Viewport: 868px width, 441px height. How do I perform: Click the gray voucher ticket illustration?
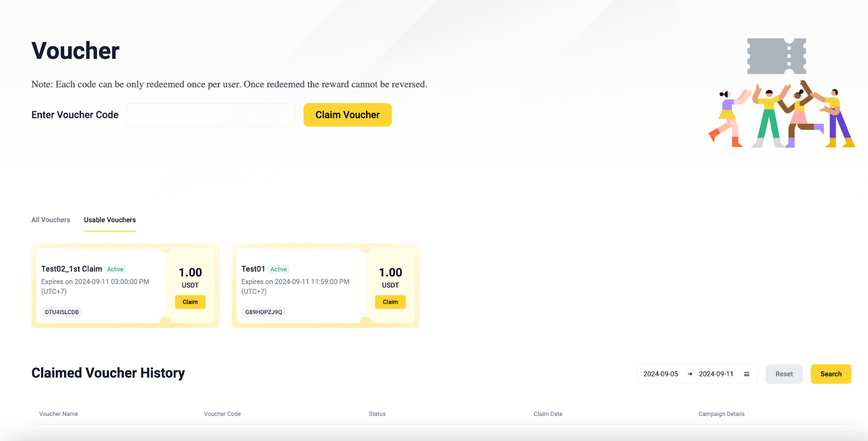tap(776, 56)
